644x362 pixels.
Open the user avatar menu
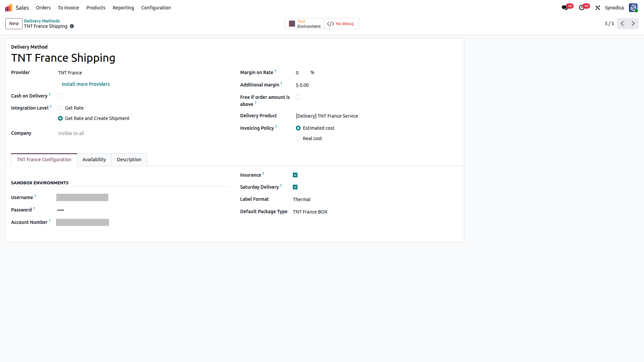click(633, 8)
